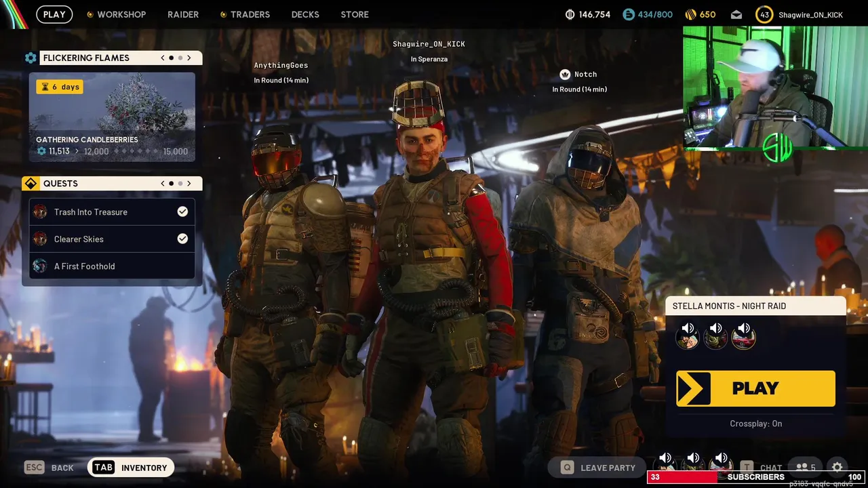The width and height of the screenshot is (868, 488).
Task: Mute second party member avatar in raid panel
Action: [715, 335]
